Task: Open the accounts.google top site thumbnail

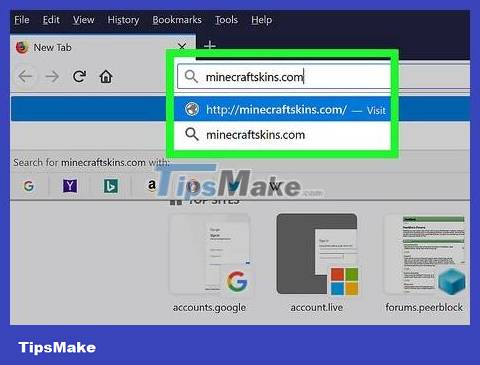Action: pos(209,254)
